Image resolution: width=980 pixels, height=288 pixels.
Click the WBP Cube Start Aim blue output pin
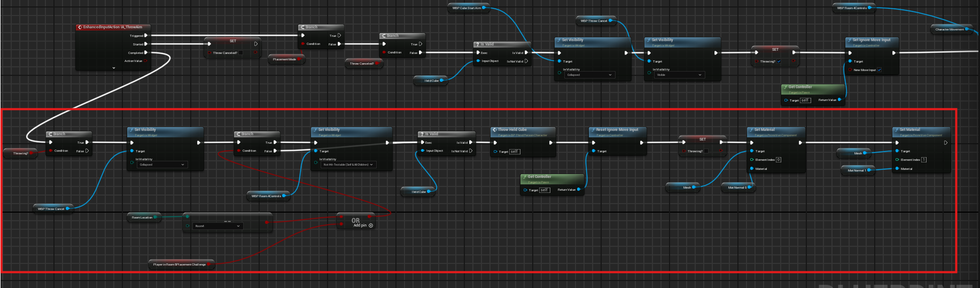click(x=484, y=8)
